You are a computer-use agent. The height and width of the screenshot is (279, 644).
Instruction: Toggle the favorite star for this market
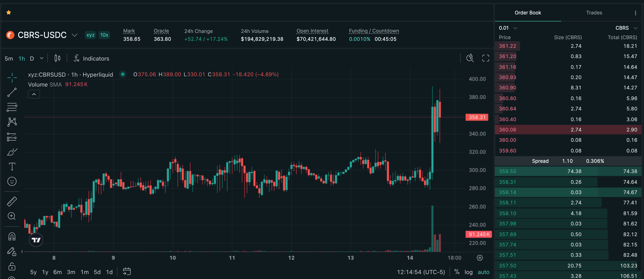click(x=9, y=12)
